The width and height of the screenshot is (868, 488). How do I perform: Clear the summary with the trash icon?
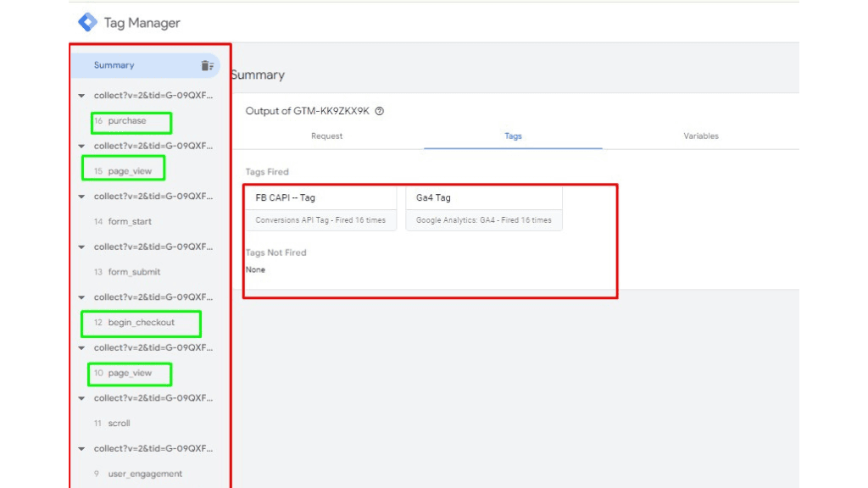click(x=207, y=65)
